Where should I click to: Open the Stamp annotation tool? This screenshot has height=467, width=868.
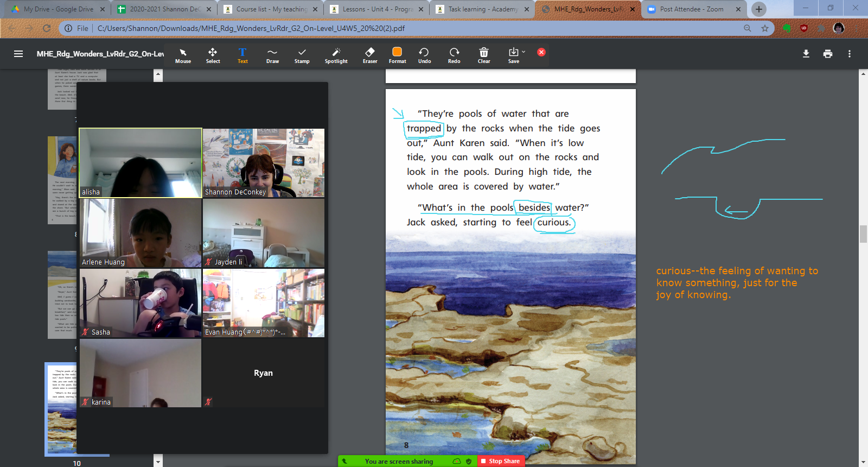302,55
